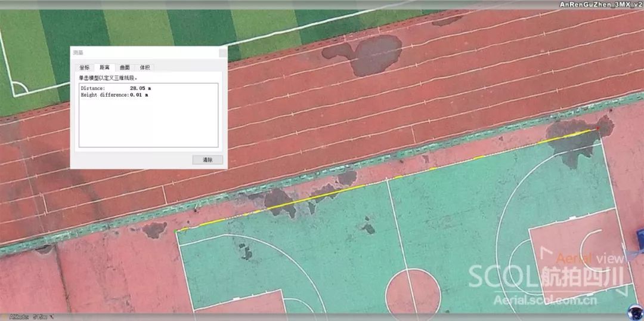Click inside the measurement results text box

[x=148, y=115]
